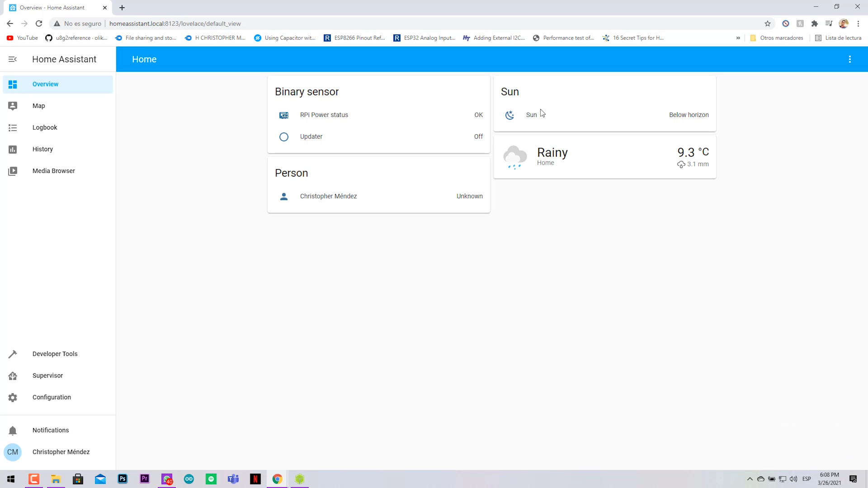This screenshot has width=868, height=488.
Task: Expand hidden bookmarks chevron in bookmarks bar
Action: [x=738, y=38]
